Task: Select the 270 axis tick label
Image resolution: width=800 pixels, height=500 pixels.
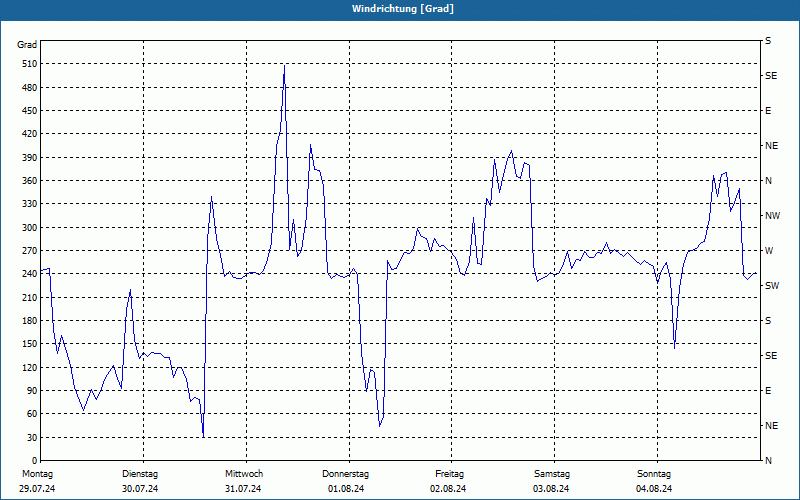Action: pos(30,251)
